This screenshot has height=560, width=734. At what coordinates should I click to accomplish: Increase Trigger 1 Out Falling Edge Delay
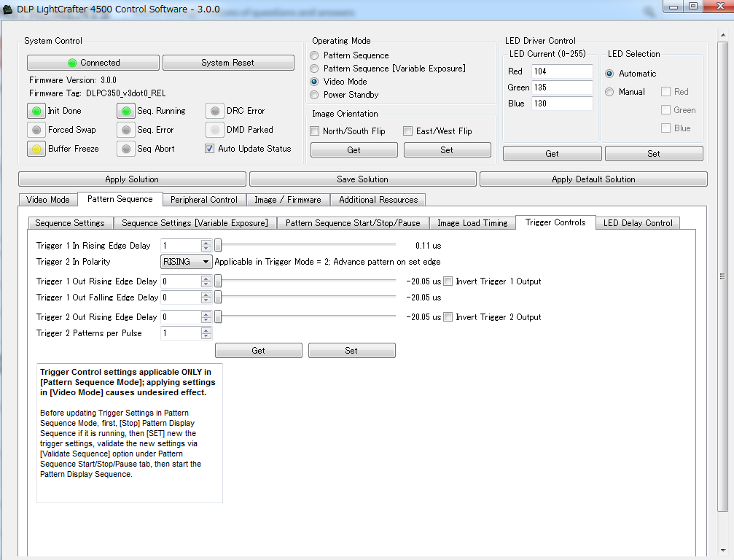[x=206, y=295]
